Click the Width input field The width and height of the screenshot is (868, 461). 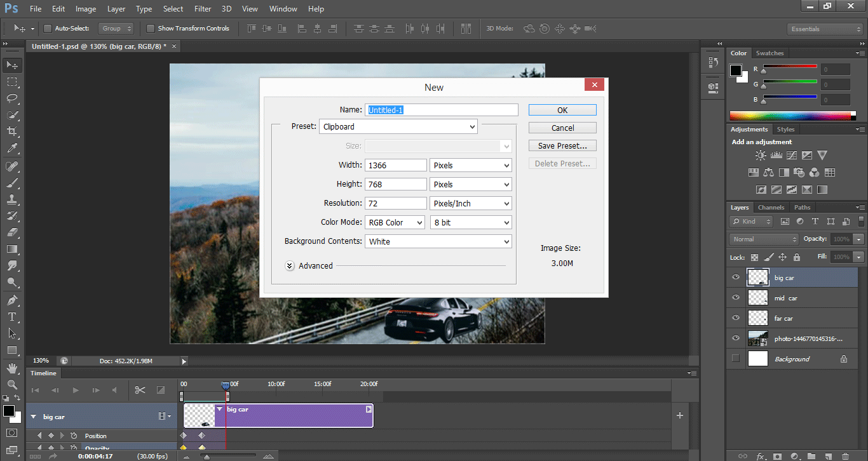(x=395, y=165)
